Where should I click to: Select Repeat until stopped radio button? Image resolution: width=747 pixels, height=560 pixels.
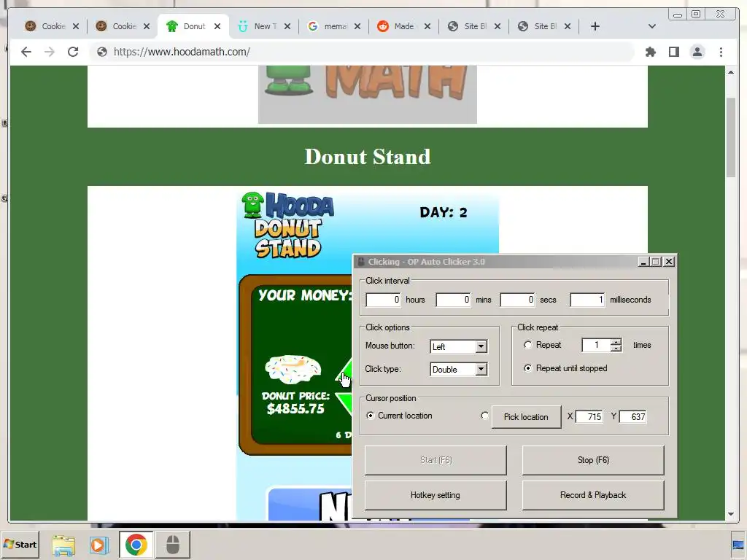click(528, 368)
